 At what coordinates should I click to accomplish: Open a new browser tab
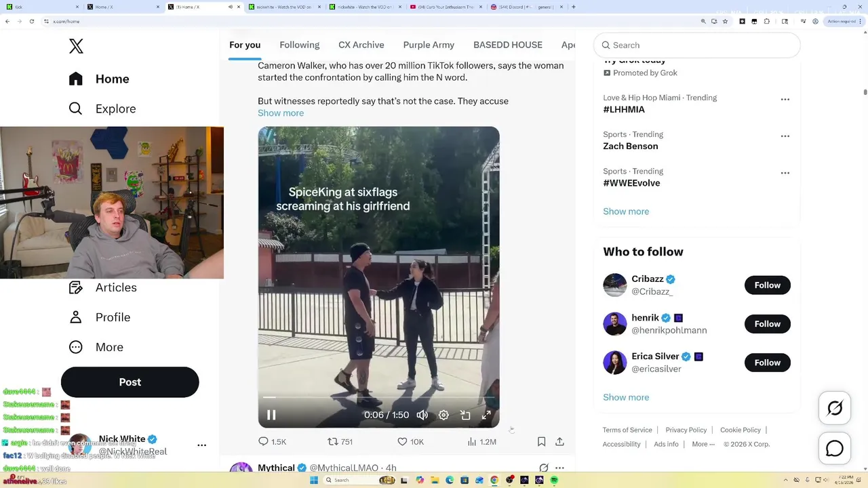[574, 7]
